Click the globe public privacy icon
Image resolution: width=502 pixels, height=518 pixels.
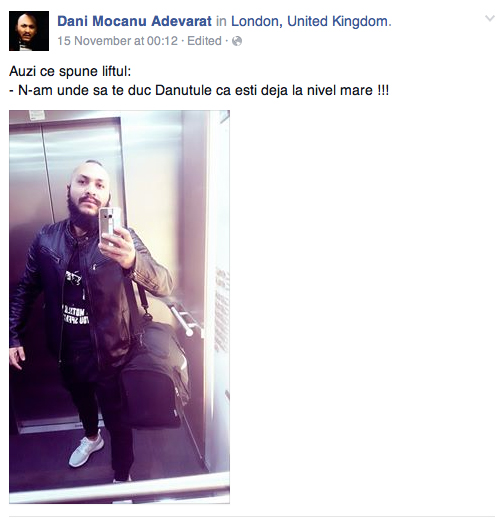pyautogui.click(x=237, y=41)
